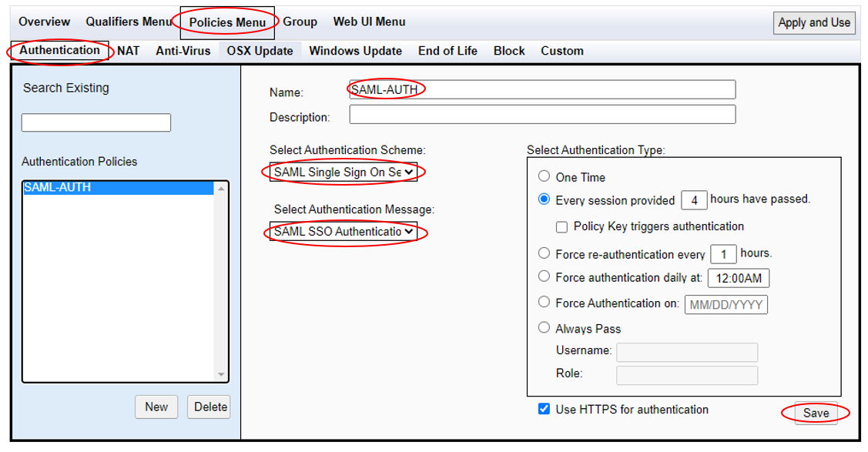The image size is (868, 452).
Task: Click the Description text field
Action: pyautogui.click(x=542, y=115)
